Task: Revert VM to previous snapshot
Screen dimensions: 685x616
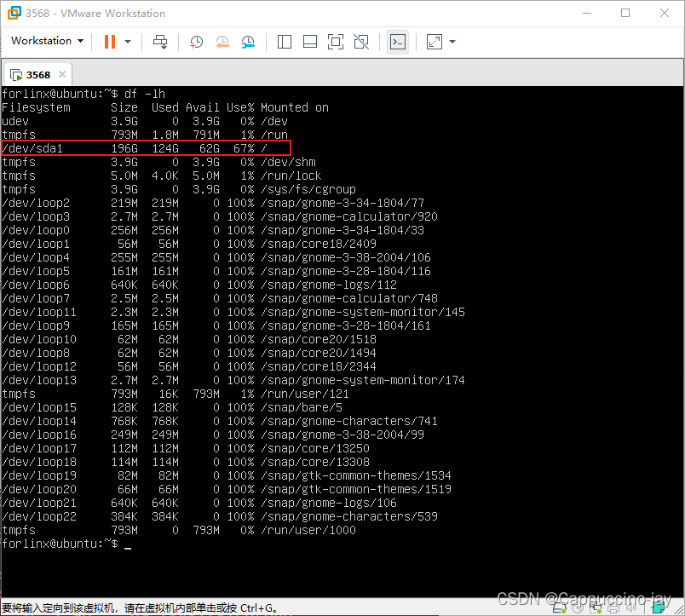Action: click(x=222, y=42)
